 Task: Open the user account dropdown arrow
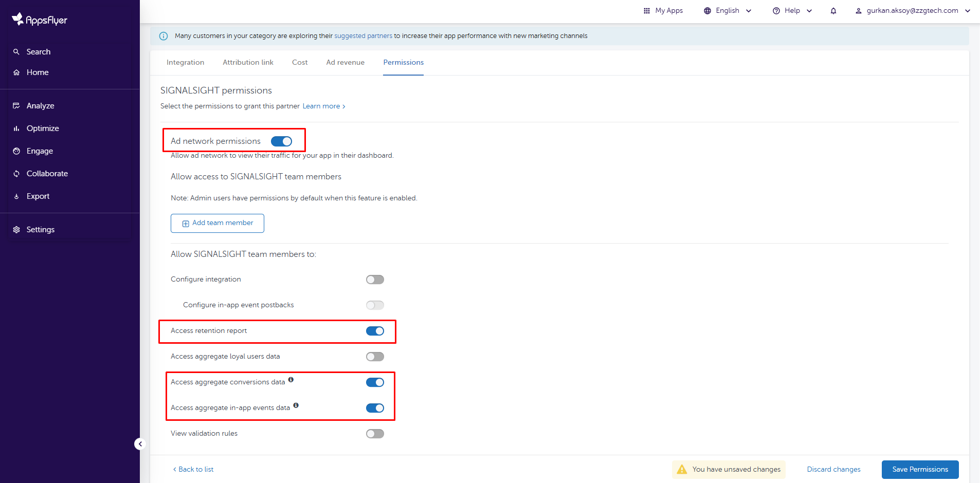pyautogui.click(x=968, y=11)
